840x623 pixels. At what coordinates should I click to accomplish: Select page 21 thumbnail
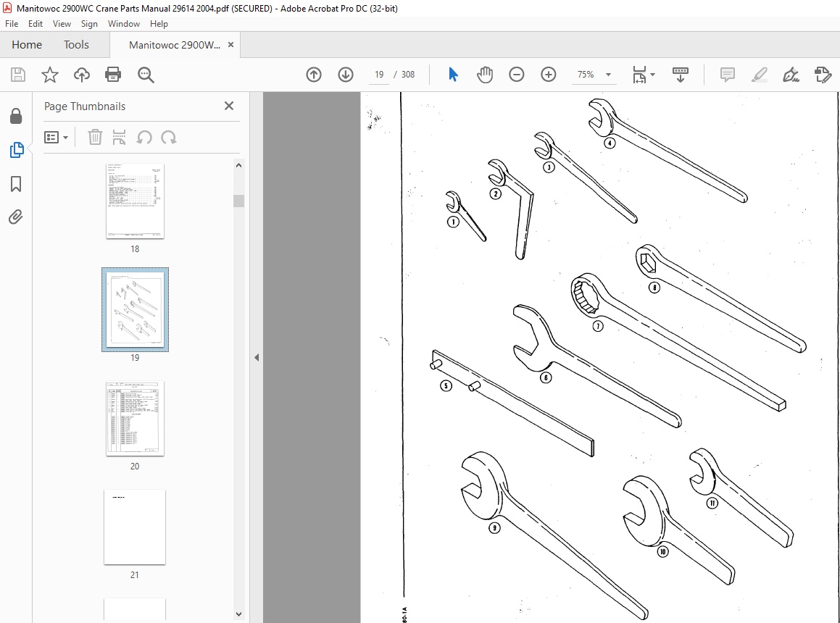[x=135, y=527]
